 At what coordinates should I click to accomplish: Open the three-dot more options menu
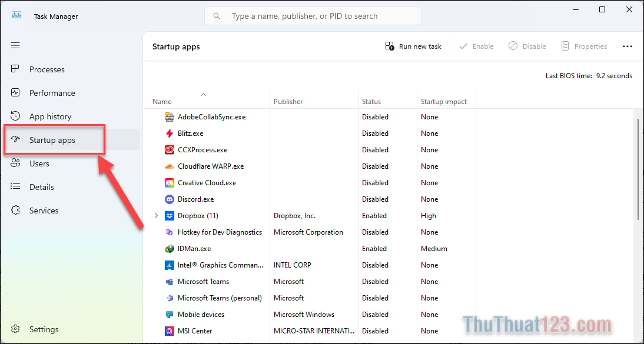[x=627, y=46]
